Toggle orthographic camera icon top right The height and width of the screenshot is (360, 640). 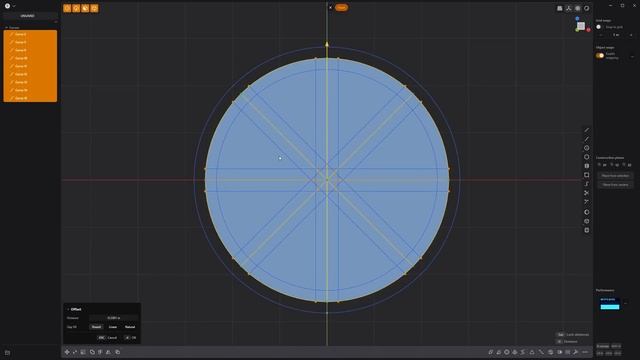560,8
